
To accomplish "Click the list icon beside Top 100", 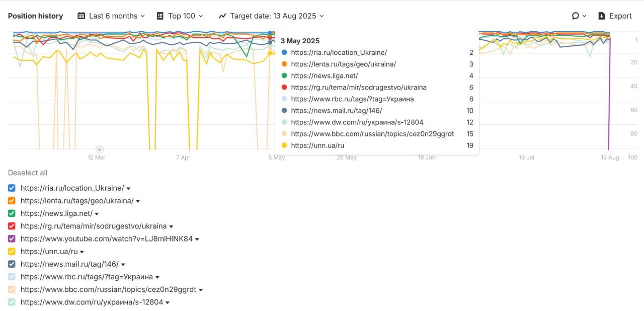I will point(160,16).
